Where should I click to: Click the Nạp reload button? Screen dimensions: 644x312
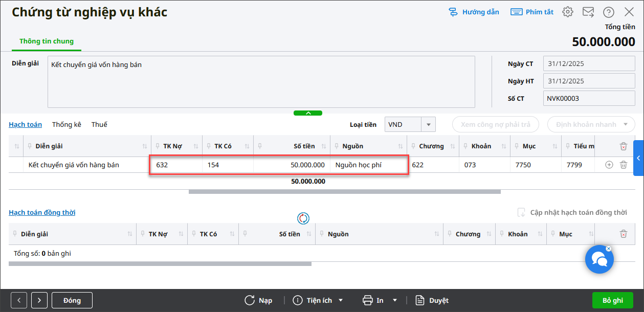(x=258, y=300)
